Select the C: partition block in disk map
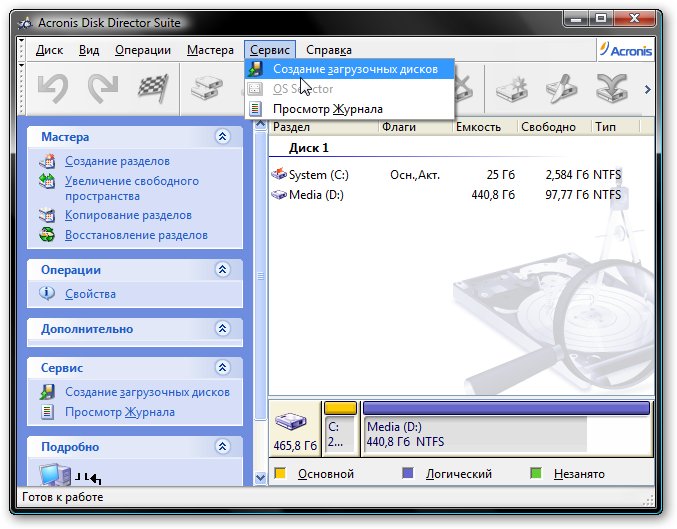The width and height of the screenshot is (677, 529). click(340, 428)
